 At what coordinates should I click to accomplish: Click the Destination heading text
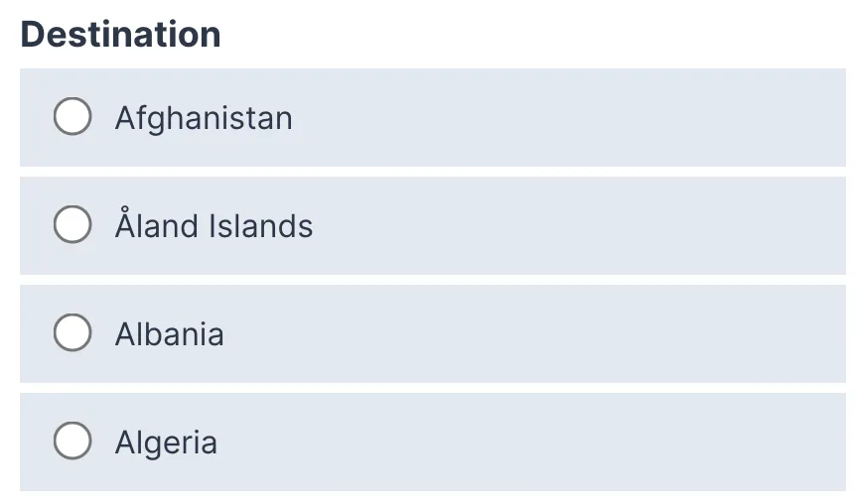point(120,35)
